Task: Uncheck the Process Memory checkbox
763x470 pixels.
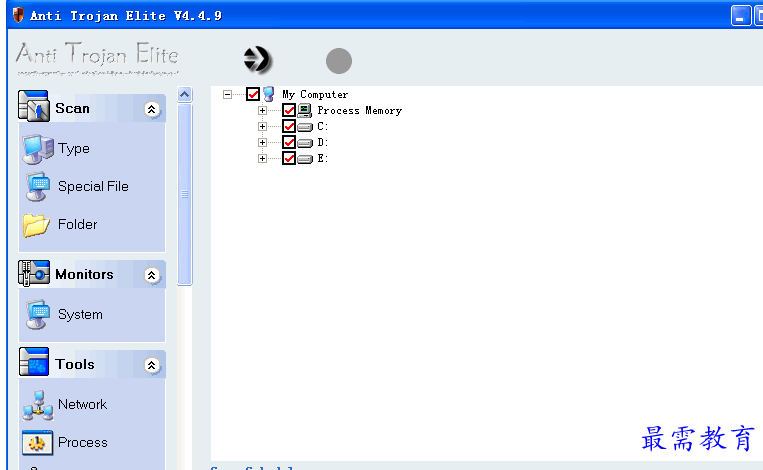Action: coord(289,110)
